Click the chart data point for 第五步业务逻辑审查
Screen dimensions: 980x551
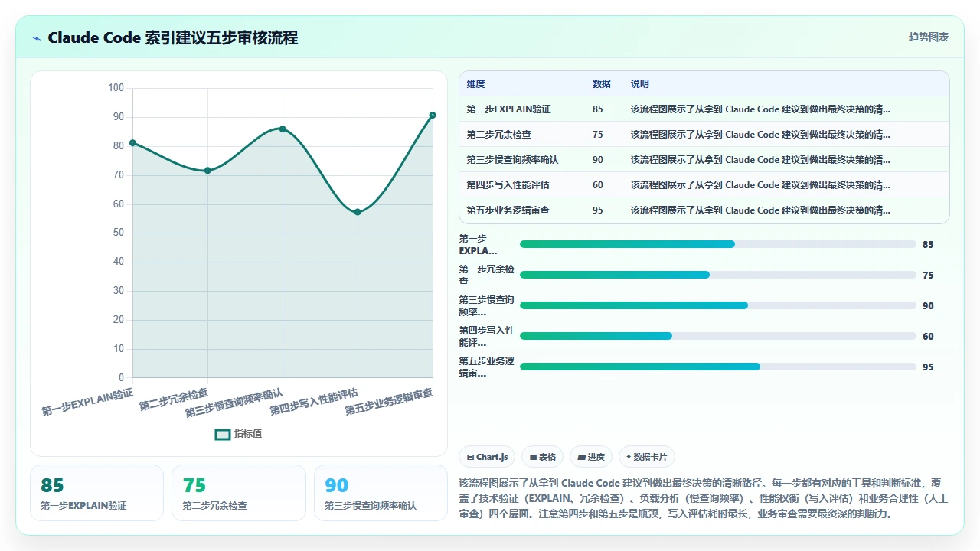coord(433,115)
